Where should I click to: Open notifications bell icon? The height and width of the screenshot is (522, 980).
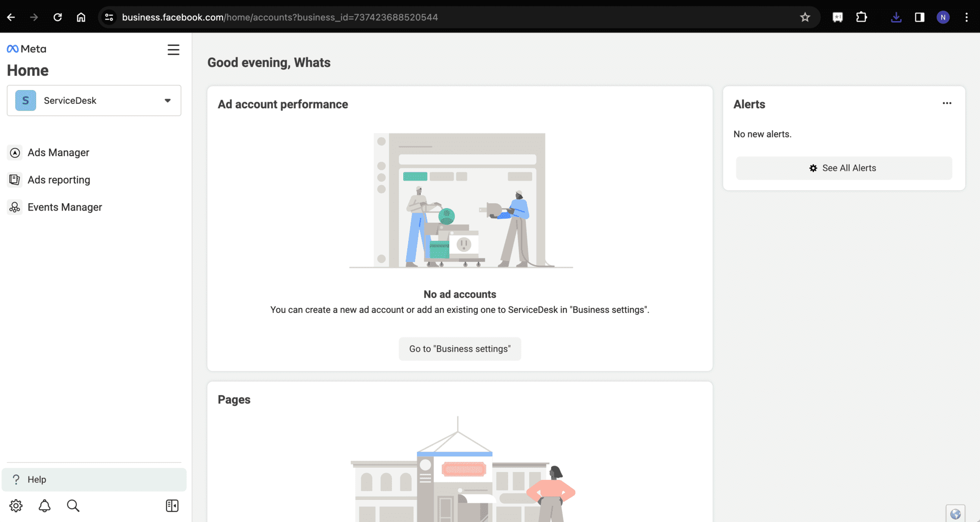[x=45, y=506]
